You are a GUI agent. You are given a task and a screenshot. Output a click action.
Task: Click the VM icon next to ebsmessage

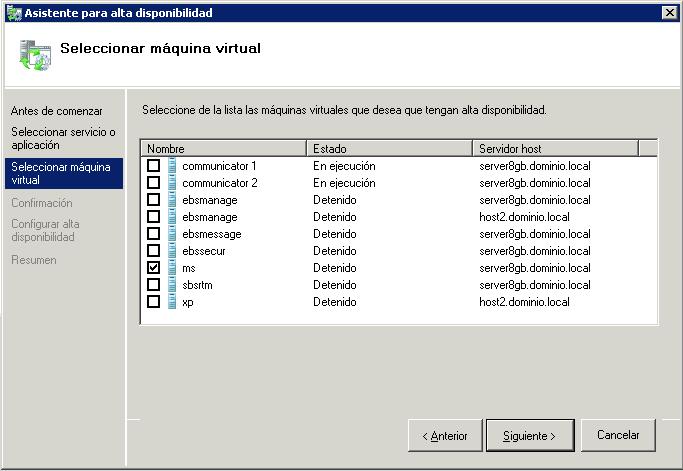point(172,234)
